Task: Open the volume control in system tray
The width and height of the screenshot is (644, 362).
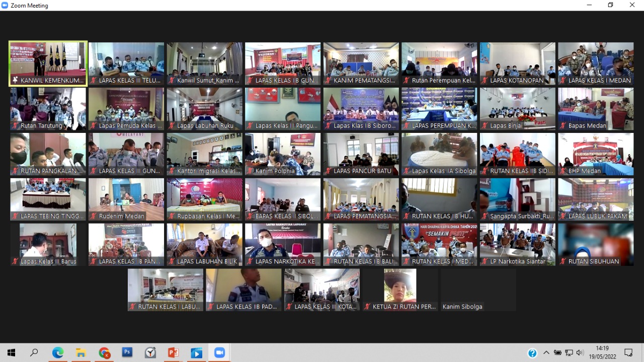Action: click(x=580, y=353)
